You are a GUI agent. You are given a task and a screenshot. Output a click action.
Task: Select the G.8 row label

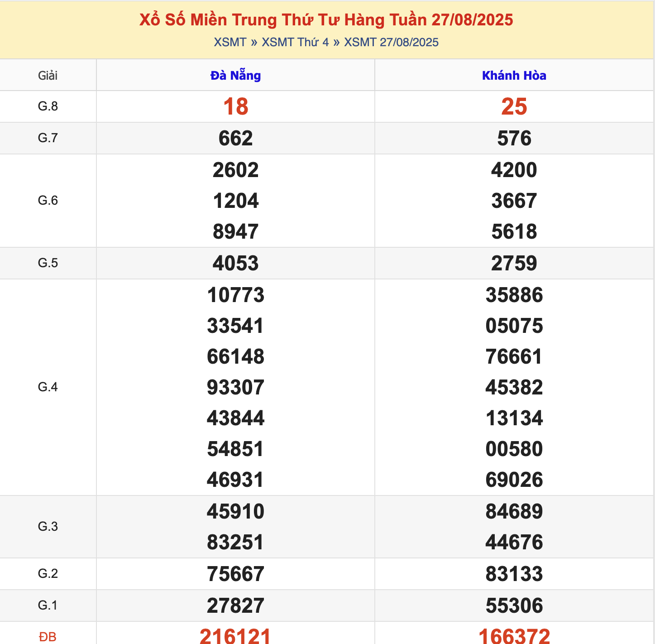[48, 106]
